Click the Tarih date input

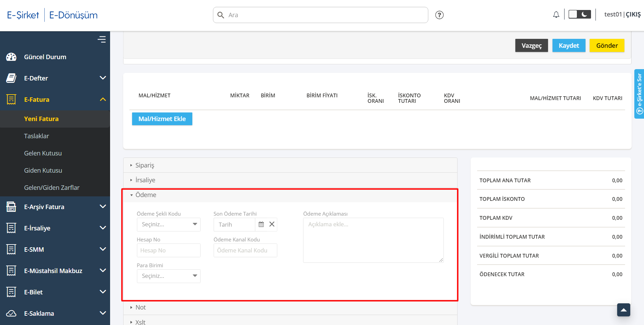coord(235,225)
